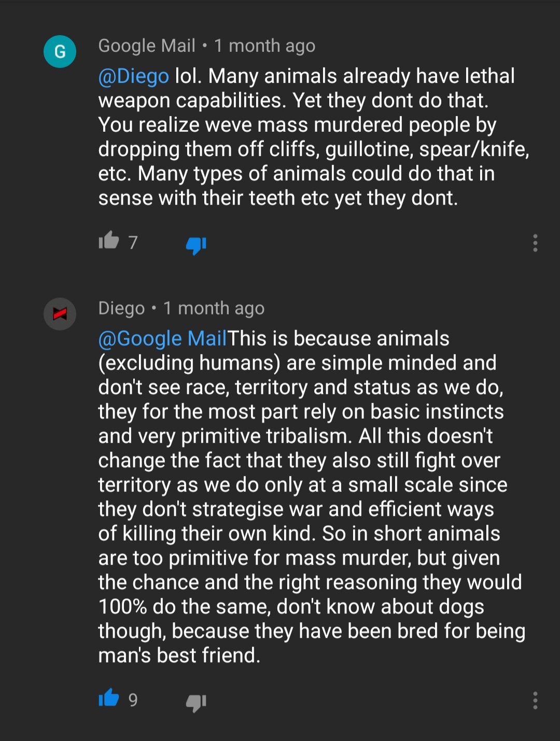This screenshot has height=741, width=560.
Task: Dislike Diego's comment with thumbs down
Action: point(196,703)
